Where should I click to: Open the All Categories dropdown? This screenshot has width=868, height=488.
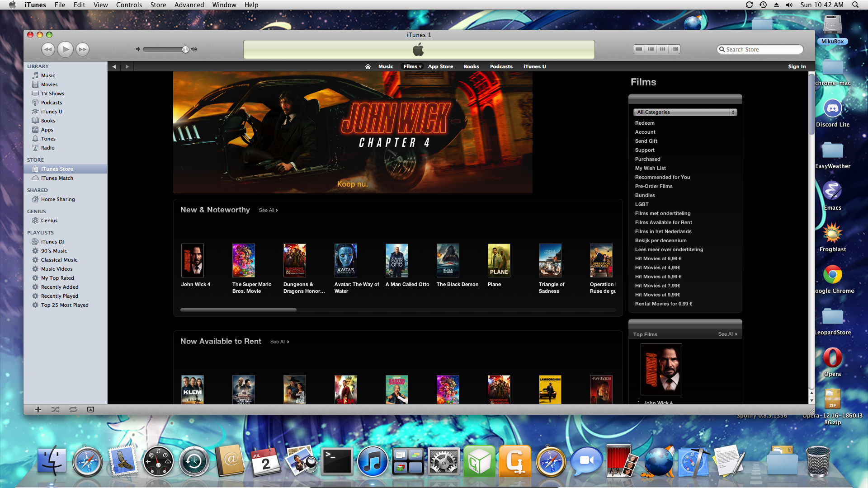click(684, 112)
